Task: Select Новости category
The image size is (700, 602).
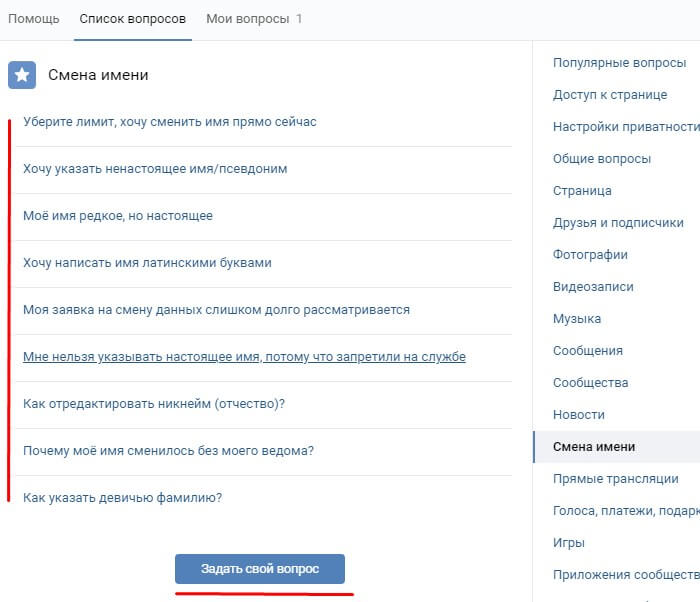Action: click(x=579, y=415)
